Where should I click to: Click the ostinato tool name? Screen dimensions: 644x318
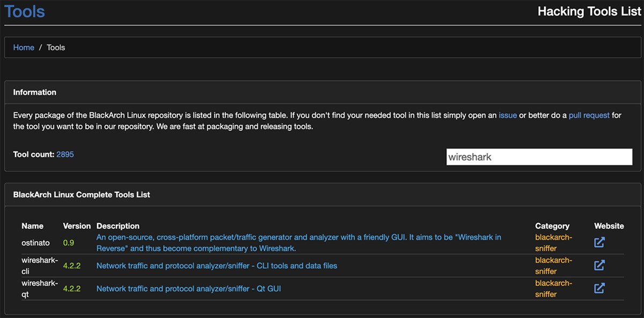click(x=35, y=242)
